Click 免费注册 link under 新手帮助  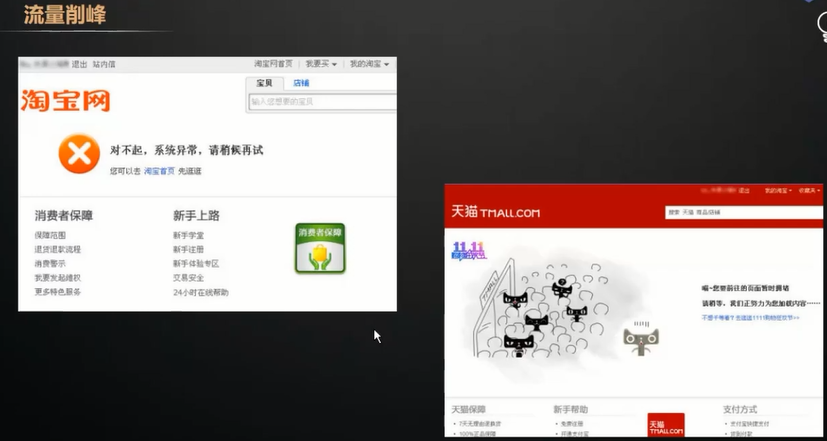[570, 424]
